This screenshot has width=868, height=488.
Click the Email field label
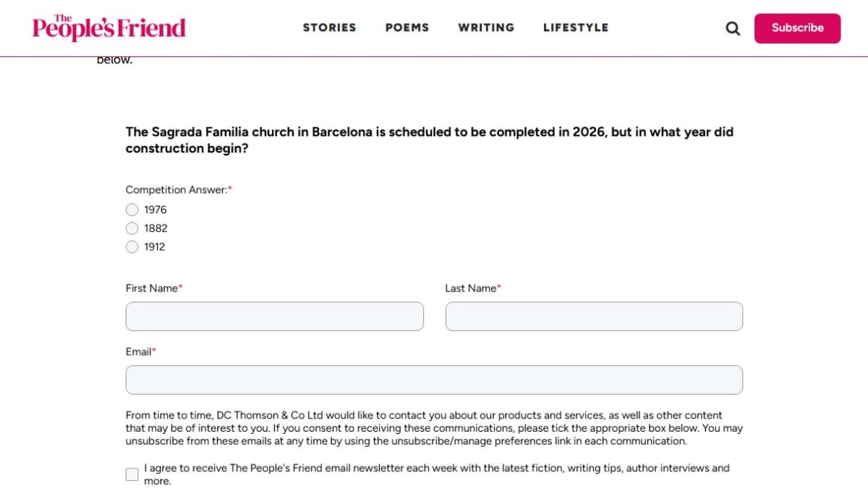pyautogui.click(x=138, y=352)
